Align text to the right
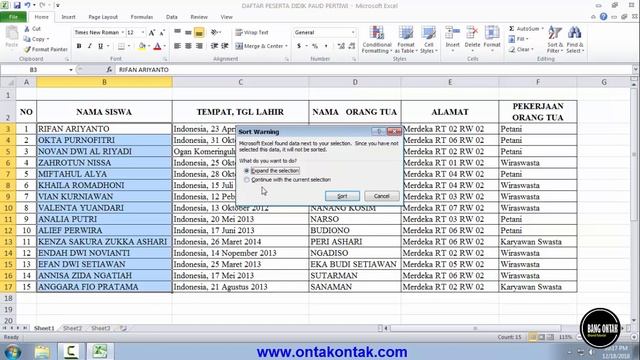Viewport: 640px width, 360px height. [x=199, y=46]
